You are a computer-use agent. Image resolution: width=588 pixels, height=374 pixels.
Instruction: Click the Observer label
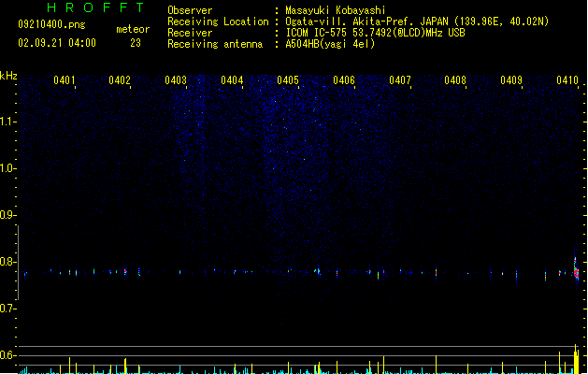[190, 10]
